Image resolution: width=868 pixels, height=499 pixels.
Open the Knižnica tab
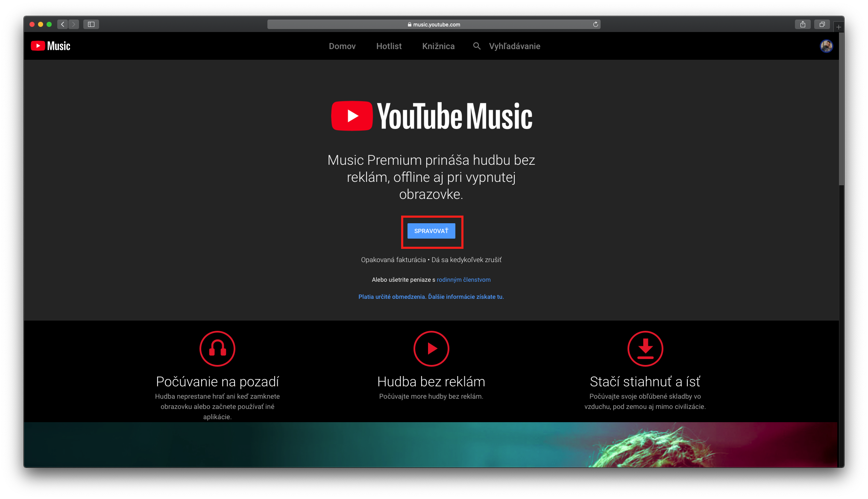pyautogui.click(x=438, y=46)
